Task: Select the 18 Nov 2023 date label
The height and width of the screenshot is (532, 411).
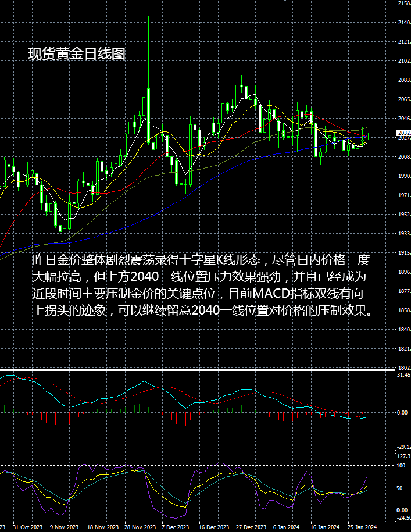Action: [x=103, y=527]
